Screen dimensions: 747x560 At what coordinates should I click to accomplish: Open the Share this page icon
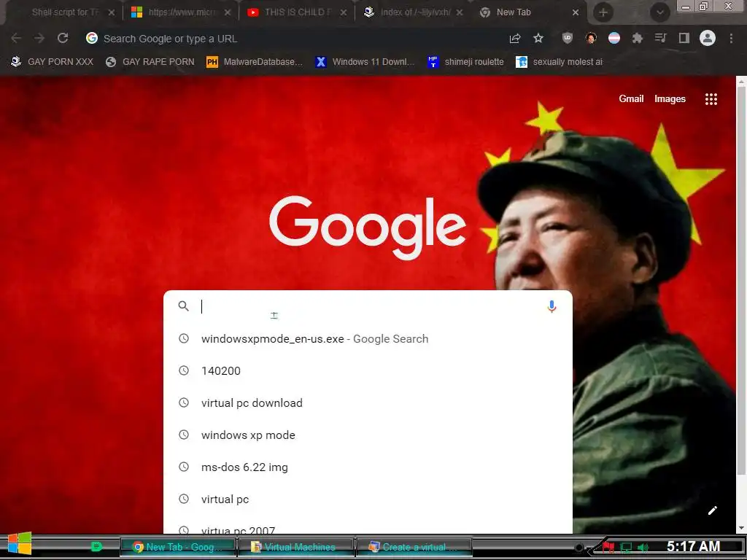click(x=515, y=39)
